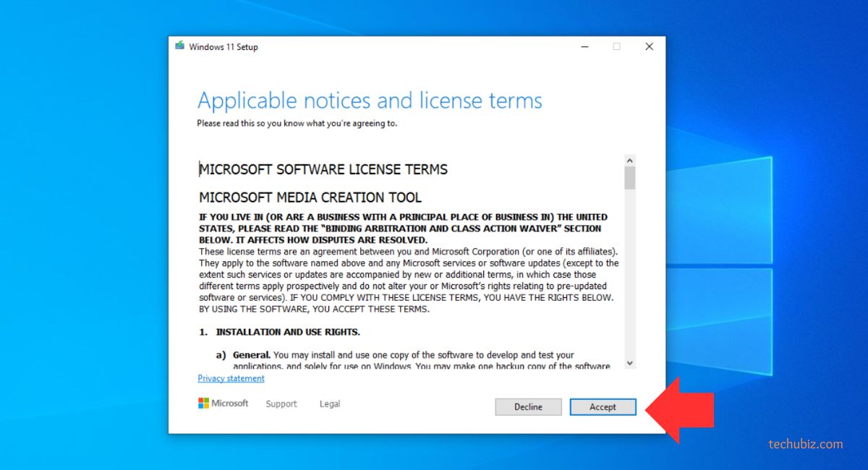Click the 'INSTALLATION AND USE RIGHTS' section heading
The height and width of the screenshot is (470, 868).
(287, 332)
